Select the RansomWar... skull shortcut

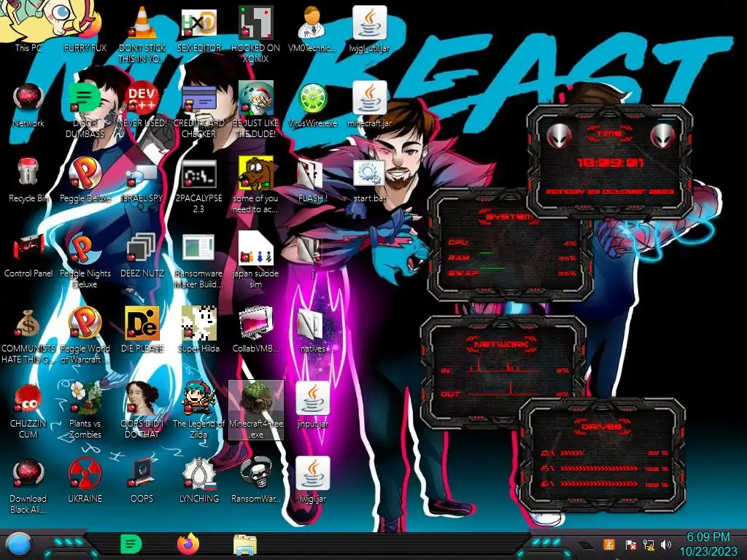point(255,480)
